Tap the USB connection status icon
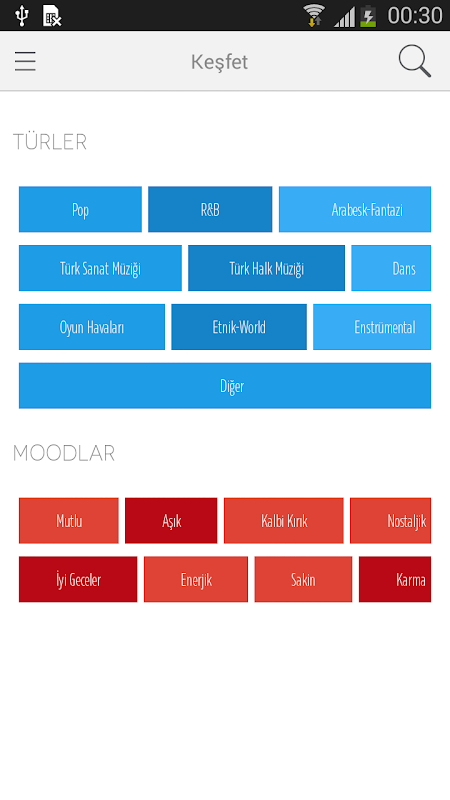The height and width of the screenshot is (800, 450). 22,15
